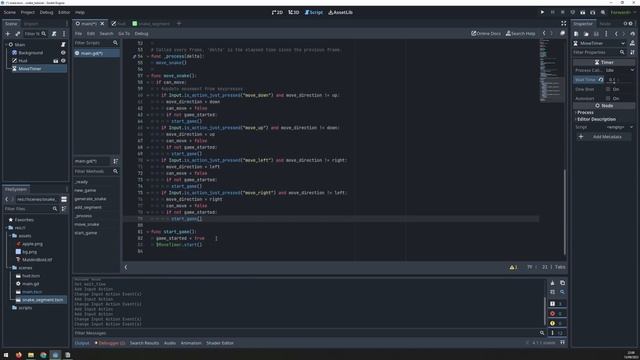Image resolution: width=640 pixels, height=360 pixels.
Task: Open the AssetLib workspace
Action: pyautogui.click(x=340, y=12)
